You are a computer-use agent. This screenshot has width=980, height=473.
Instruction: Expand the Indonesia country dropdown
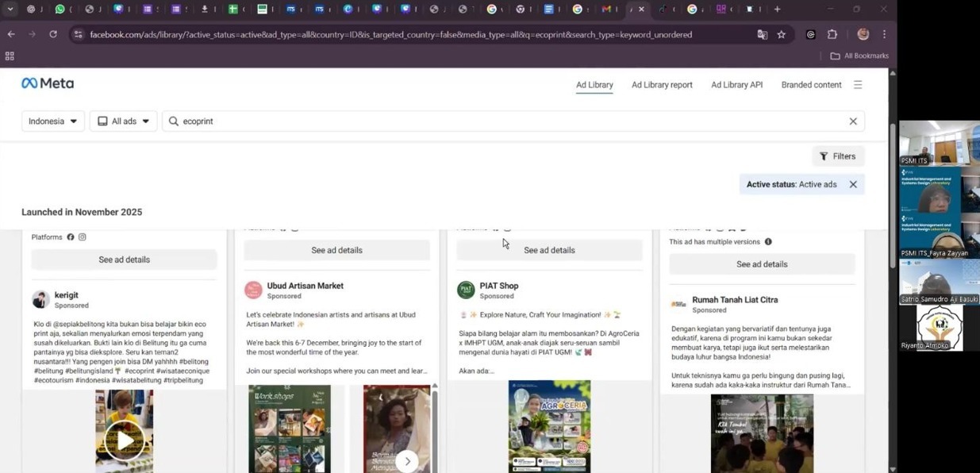click(x=53, y=121)
